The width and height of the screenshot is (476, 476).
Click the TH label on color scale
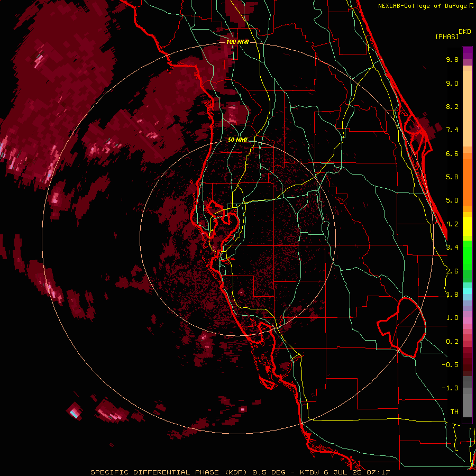coord(454,412)
